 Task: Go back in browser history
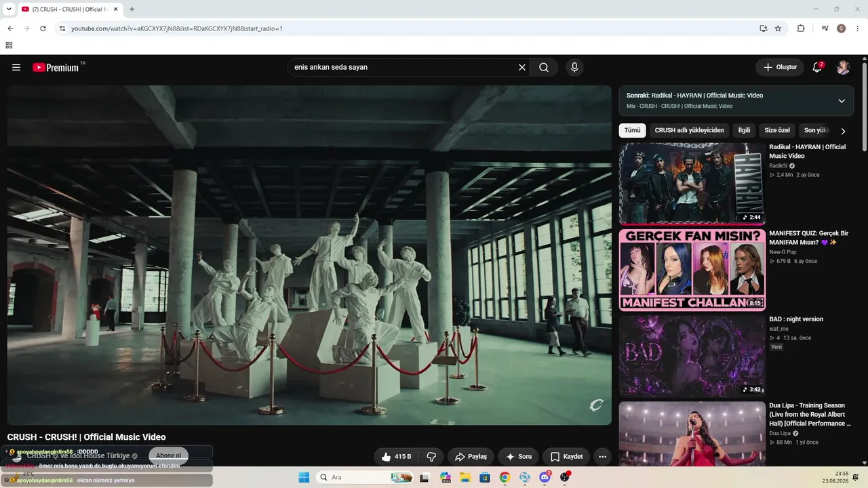(10, 28)
